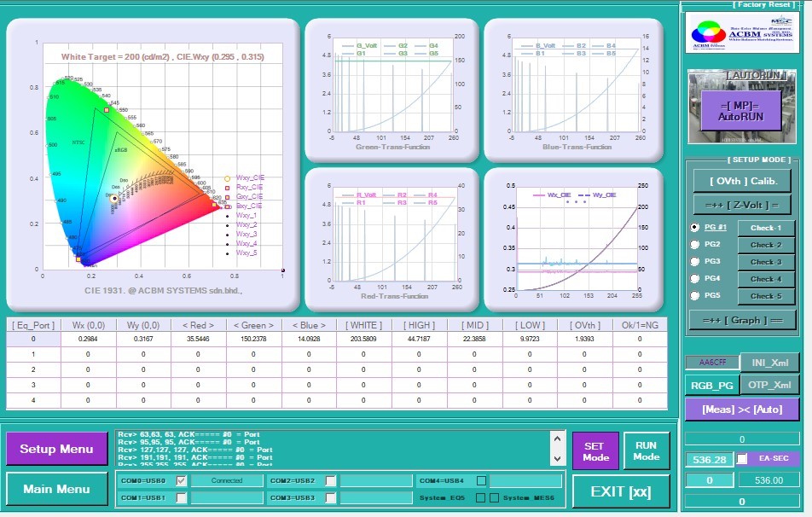Screen dimensions: 812x517
Task: Click the CIE 1931 chromaticity diagram
Action: 153,165
